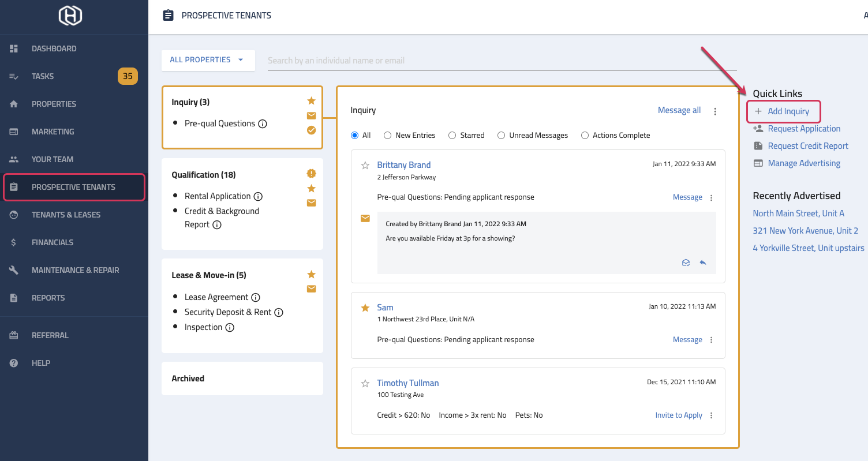Click info icon for Credit & Background Report
The height and width of the screenshot is (461, 868).
pos(217,225)
